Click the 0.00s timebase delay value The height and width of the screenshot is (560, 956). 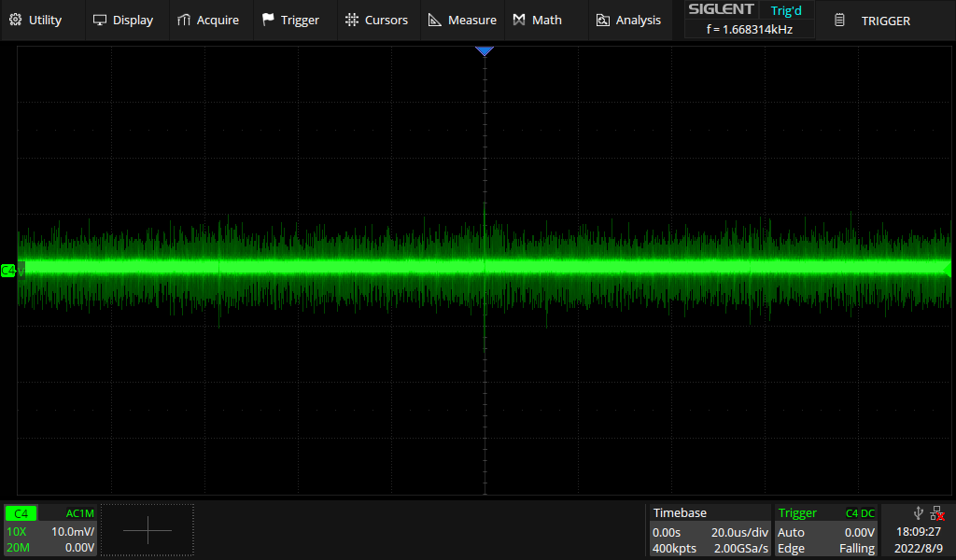click(x=667, y=533)
